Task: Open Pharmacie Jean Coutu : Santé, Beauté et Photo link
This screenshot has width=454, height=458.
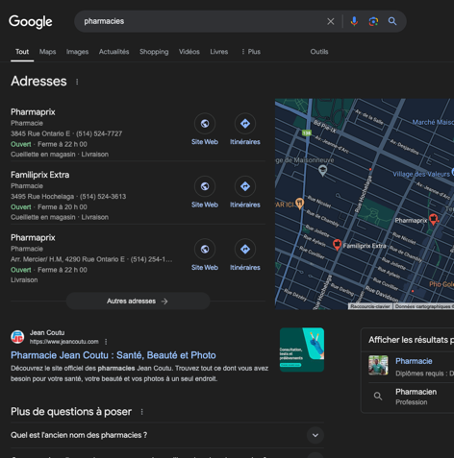Action: (x=113, y=355)
